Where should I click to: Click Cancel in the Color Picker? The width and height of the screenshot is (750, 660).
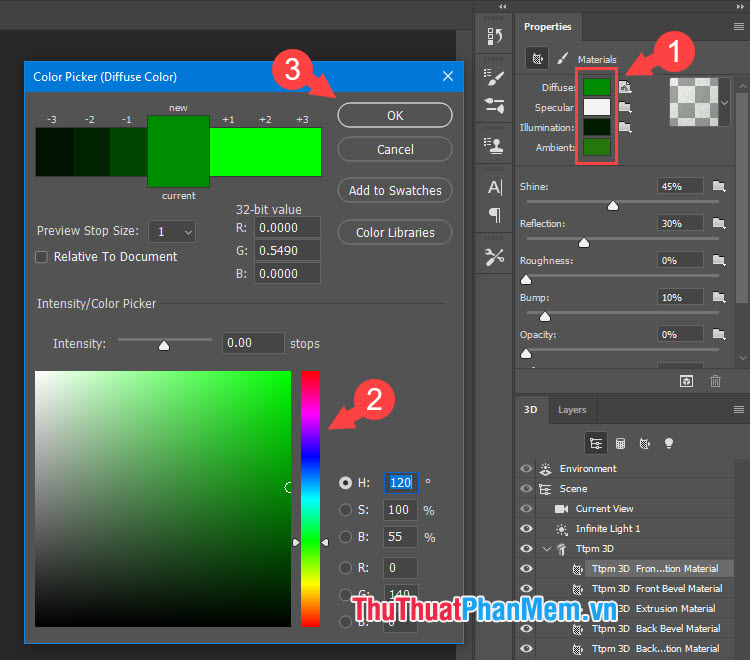click(395, 150)
